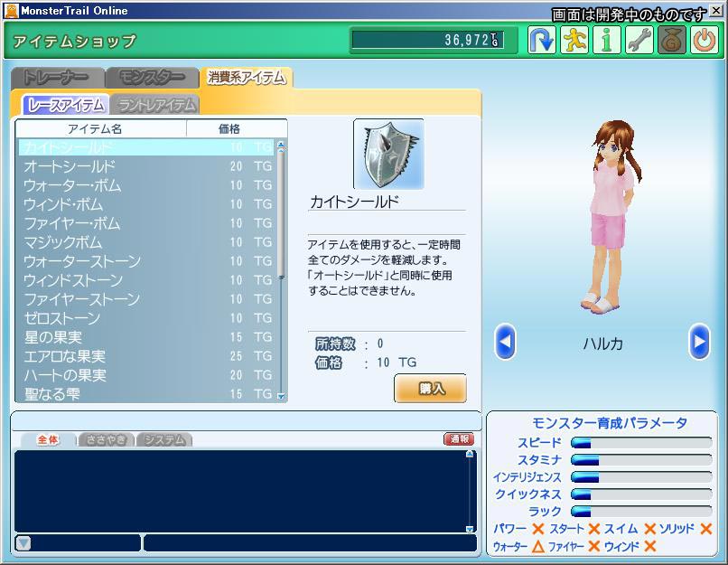This screenshot has height=565, width=728.
Task: Click the クイックネス parameter bar
Action: 641,494
